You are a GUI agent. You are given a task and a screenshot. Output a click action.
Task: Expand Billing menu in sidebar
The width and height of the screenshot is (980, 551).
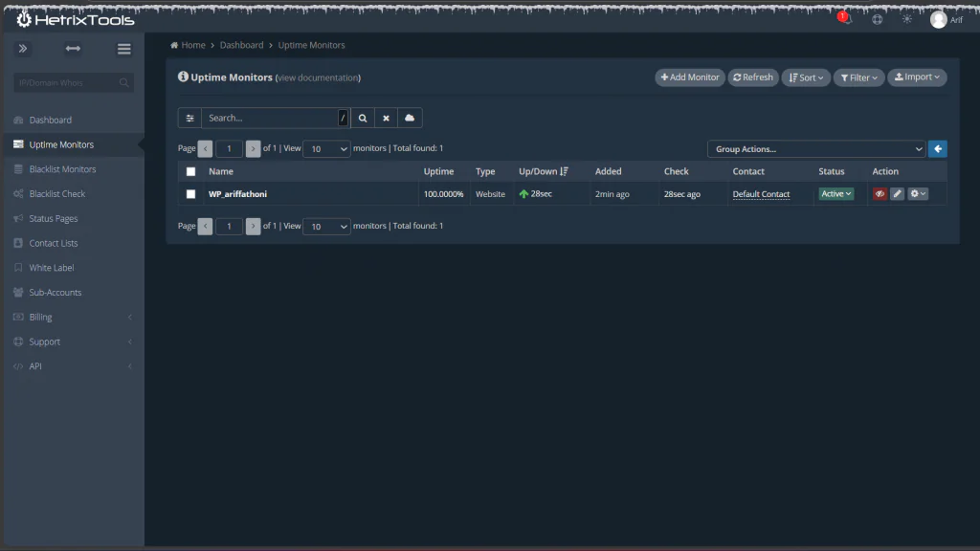[x=74, y=318]
